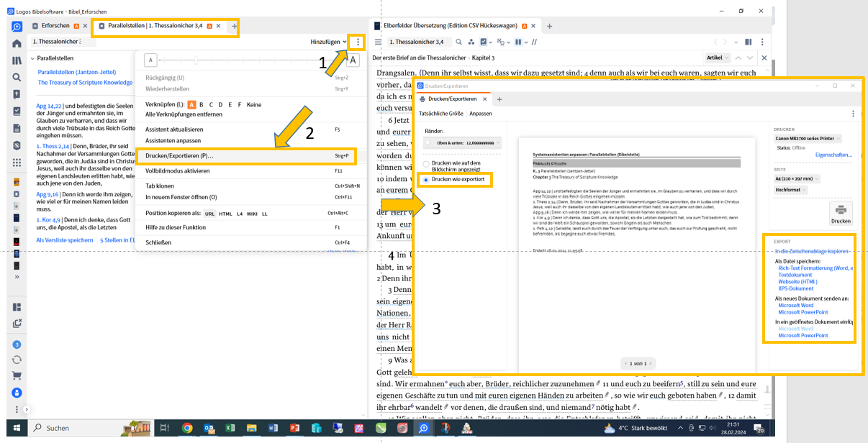Open the Canon MB2700 printer dropdown
The width and height of the screenshot is (868, 443).
click(808, 138)
